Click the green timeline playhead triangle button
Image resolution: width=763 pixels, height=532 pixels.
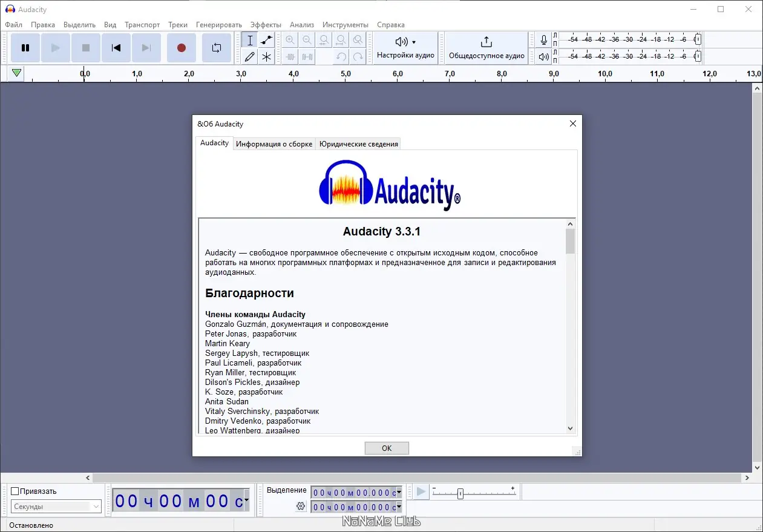(x=17, y=73)
